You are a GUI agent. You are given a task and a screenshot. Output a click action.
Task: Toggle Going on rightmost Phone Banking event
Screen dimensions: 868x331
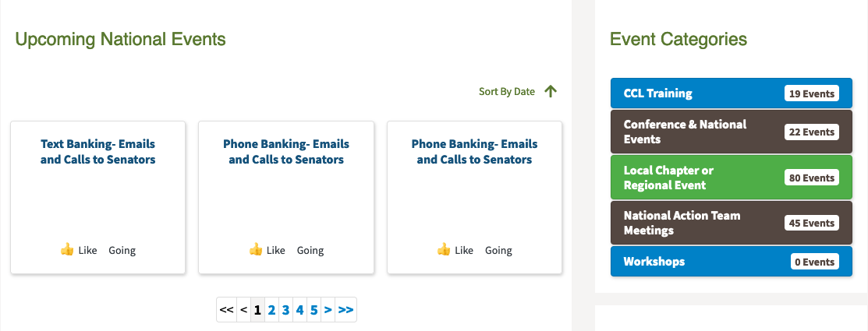point(498,250)
